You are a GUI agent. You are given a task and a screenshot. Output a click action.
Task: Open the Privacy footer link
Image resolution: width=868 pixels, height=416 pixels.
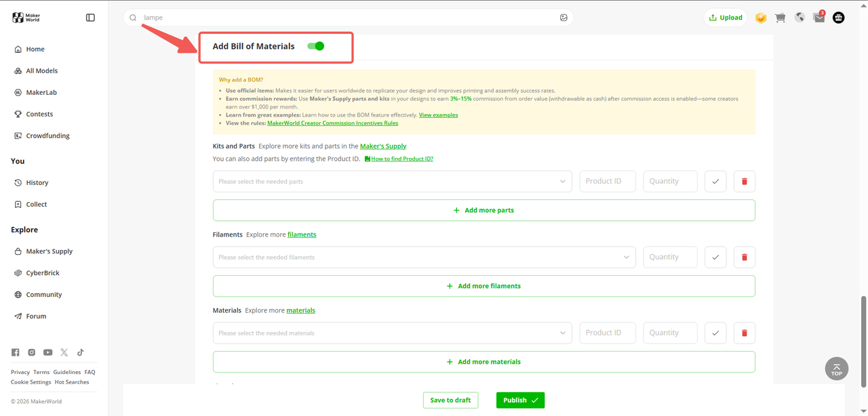coord(20,372)
